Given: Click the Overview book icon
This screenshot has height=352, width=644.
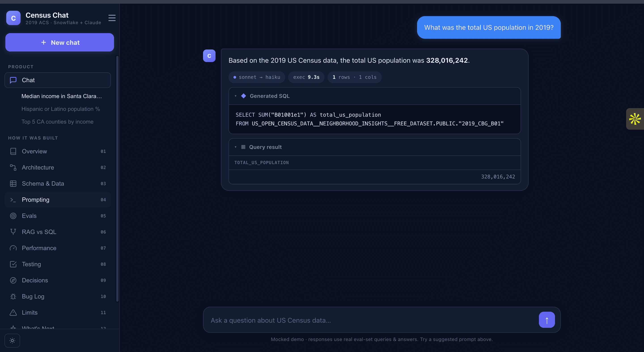Looking at the screenshot, I should (x=13, y=151).
